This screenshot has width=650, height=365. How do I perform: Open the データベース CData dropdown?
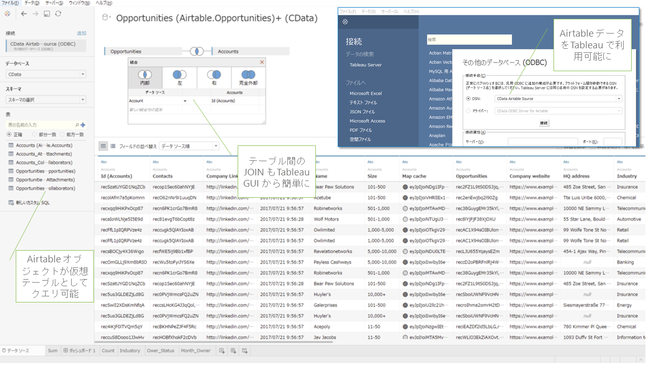pyautogui.click(x=46, y=74)
